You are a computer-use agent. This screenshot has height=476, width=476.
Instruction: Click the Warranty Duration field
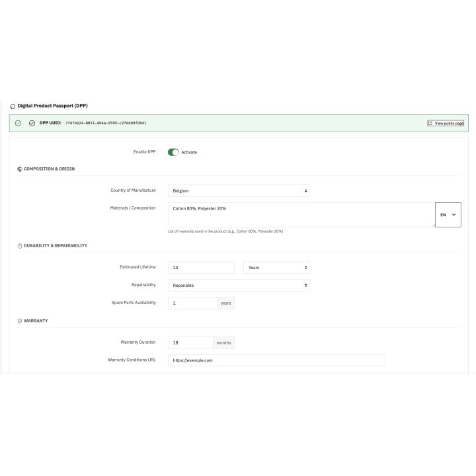tap(190, 342)
